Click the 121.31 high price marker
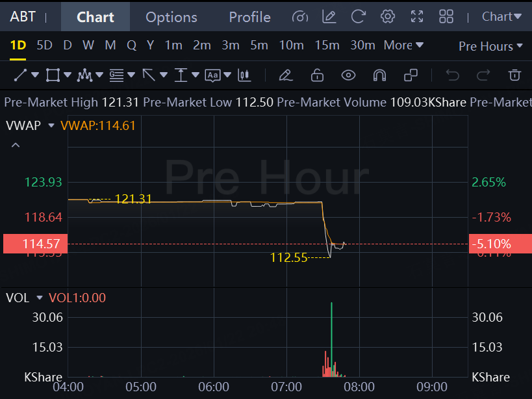Viewport: 532px width, 399px height. (x=133, y=199)
